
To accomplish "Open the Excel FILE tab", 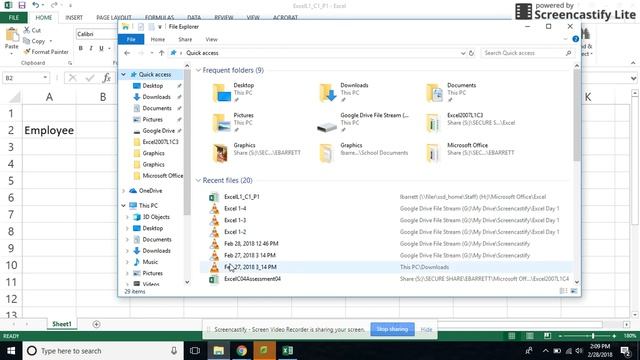I will 13,18.
